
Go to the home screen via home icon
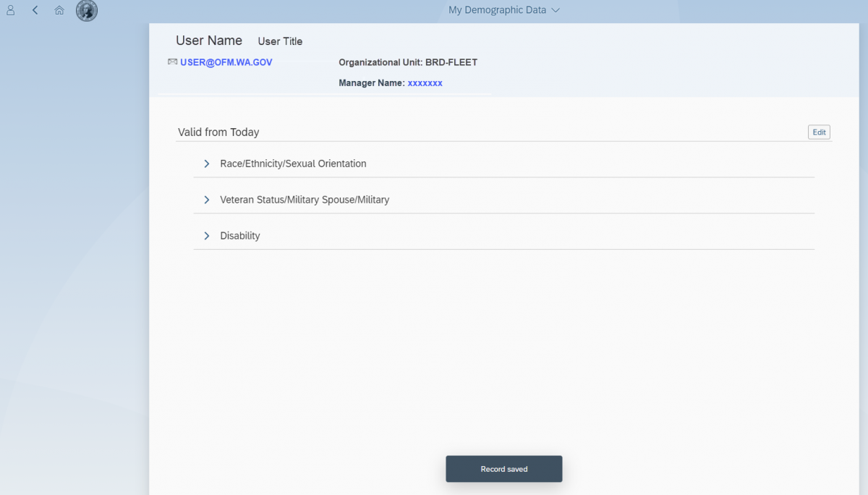(x=59, y=10)
